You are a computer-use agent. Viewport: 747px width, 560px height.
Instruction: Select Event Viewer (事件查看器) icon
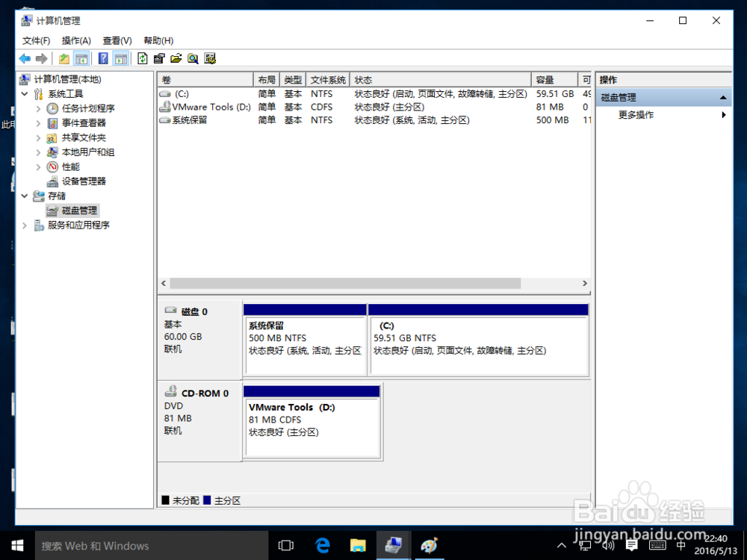52,123
